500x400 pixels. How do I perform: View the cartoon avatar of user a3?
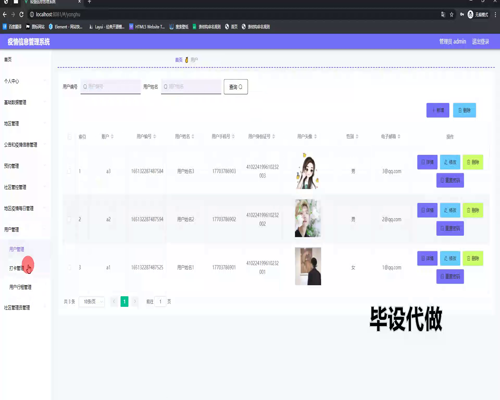(308, 171)
